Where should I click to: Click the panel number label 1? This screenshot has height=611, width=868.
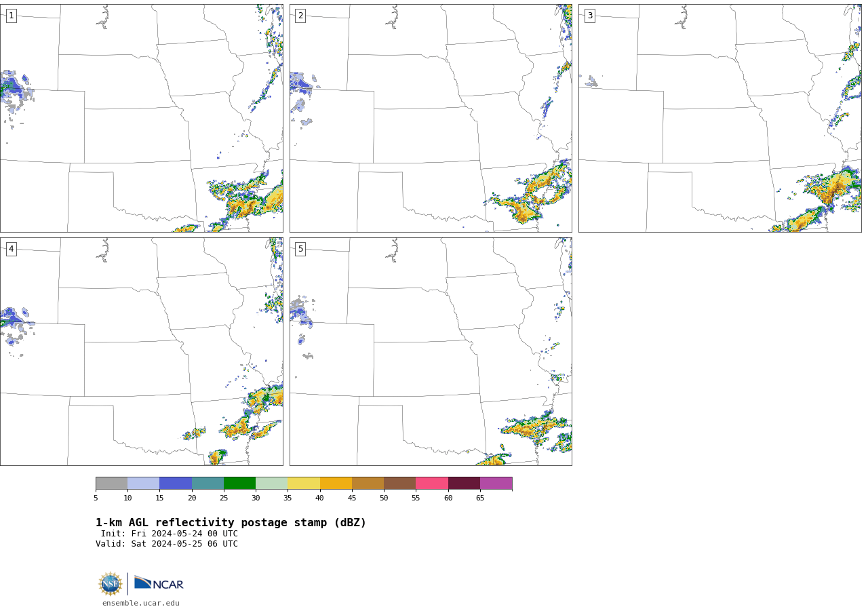pyautogui.click(x=11, y=16)
